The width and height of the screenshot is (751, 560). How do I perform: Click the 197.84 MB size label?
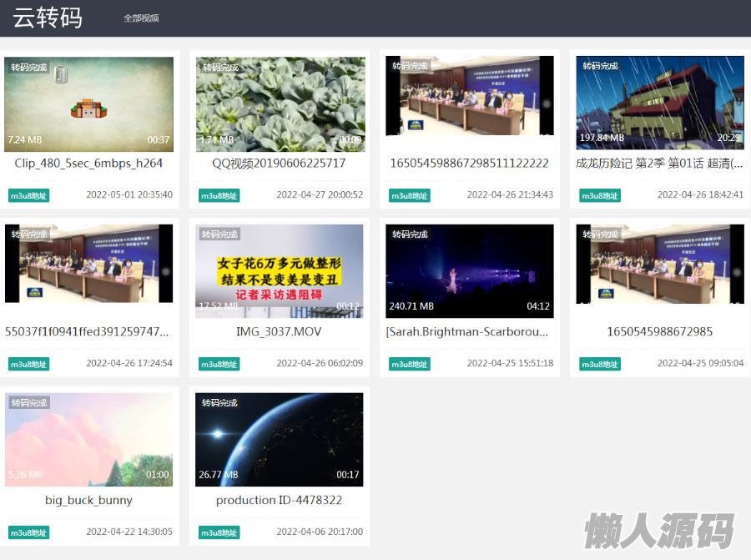602,138
